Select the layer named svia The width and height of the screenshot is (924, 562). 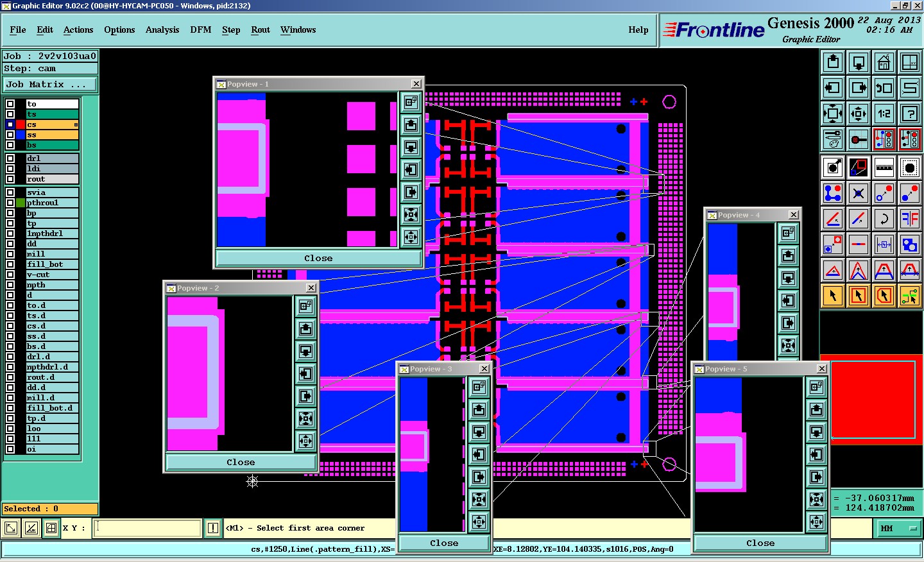pyautogui.click(x=52, y=192)
